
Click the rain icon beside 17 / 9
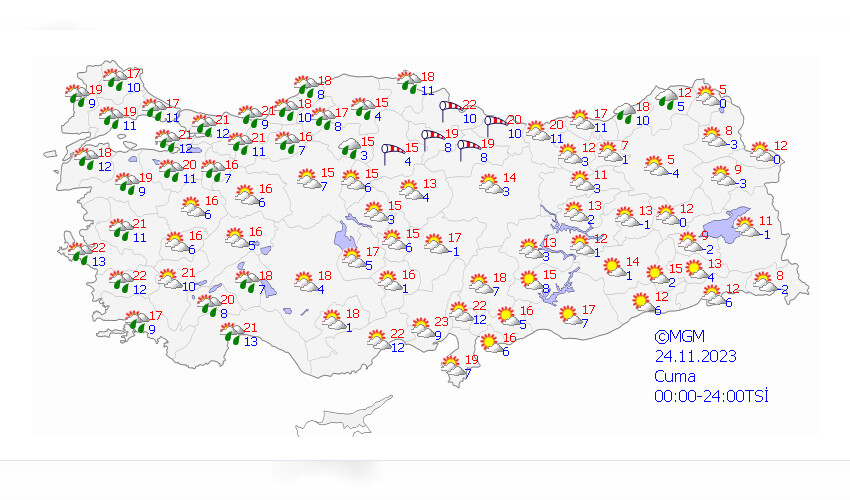pyautogui.click(x=137, y=322)
